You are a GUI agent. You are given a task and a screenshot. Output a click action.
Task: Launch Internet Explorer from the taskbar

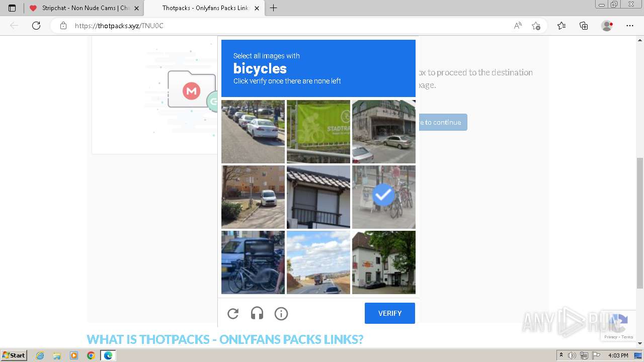coord(40,355)
